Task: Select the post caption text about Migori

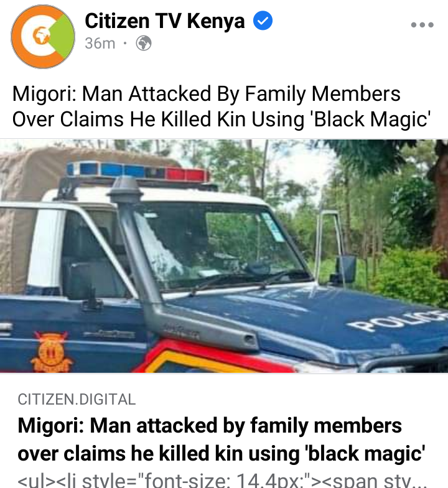Action: 222,106
